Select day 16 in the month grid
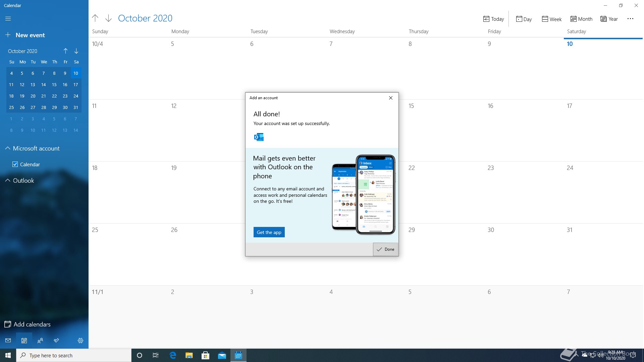 point(524,130)
